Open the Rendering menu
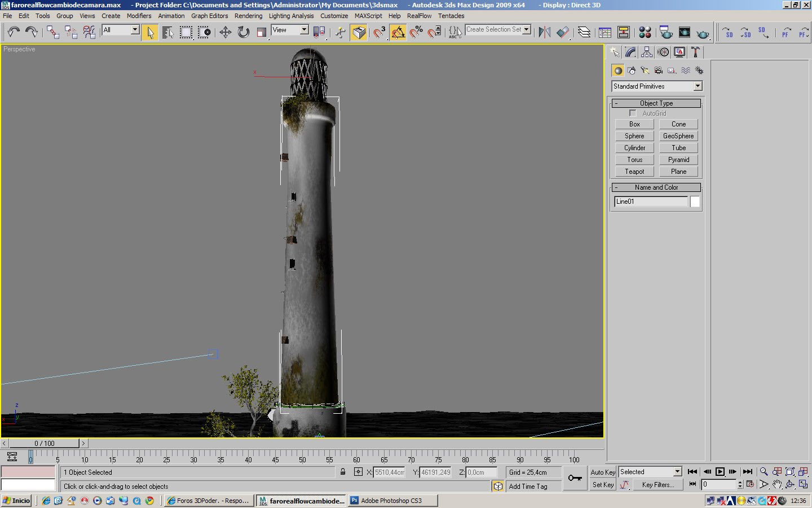Image resolution: width=812 pixels, height=508 pixels. (x=248, y=16)
